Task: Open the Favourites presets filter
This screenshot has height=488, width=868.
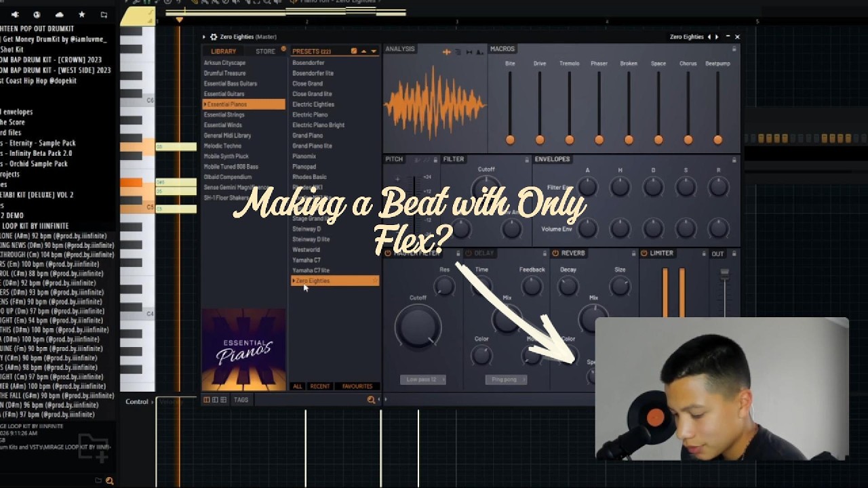Action: pyautogui.click(x=357, y=386)
